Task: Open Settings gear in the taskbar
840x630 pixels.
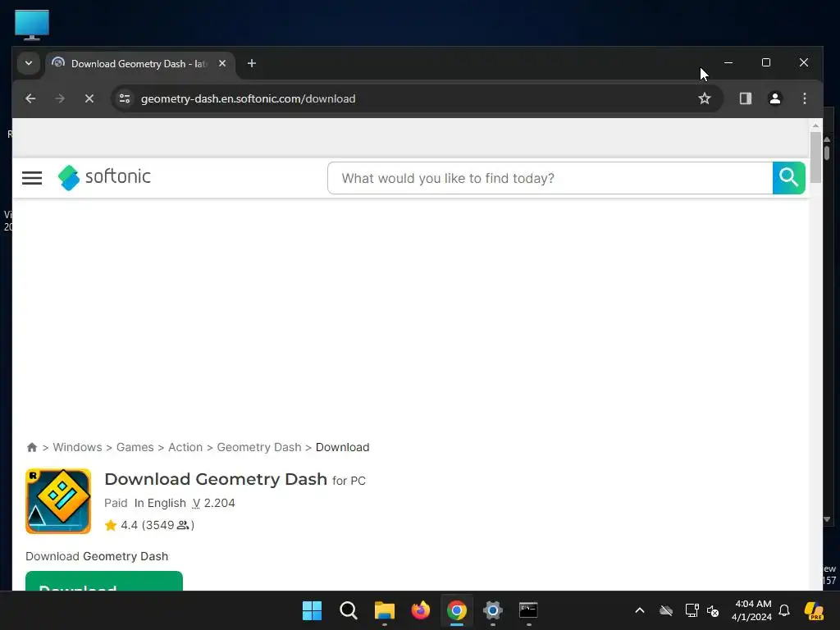Action: pyautogui.click(x=492, y=610)
